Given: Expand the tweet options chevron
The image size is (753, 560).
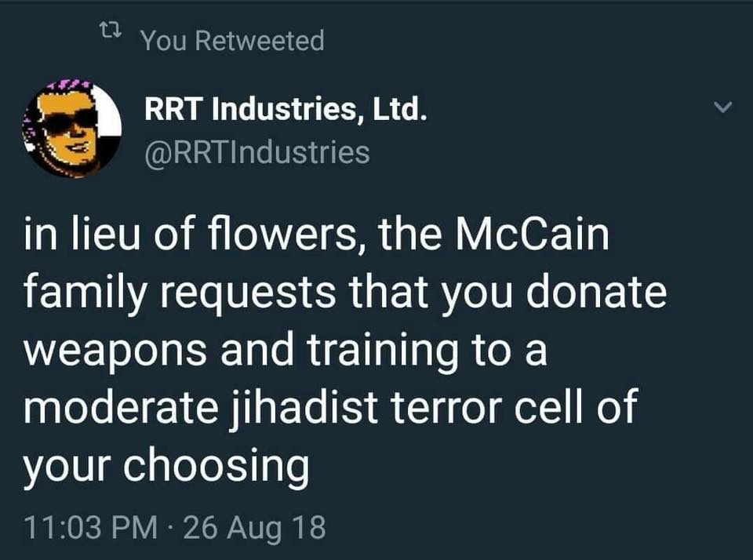Looking at the screenshot, I should tap(722, 107).
